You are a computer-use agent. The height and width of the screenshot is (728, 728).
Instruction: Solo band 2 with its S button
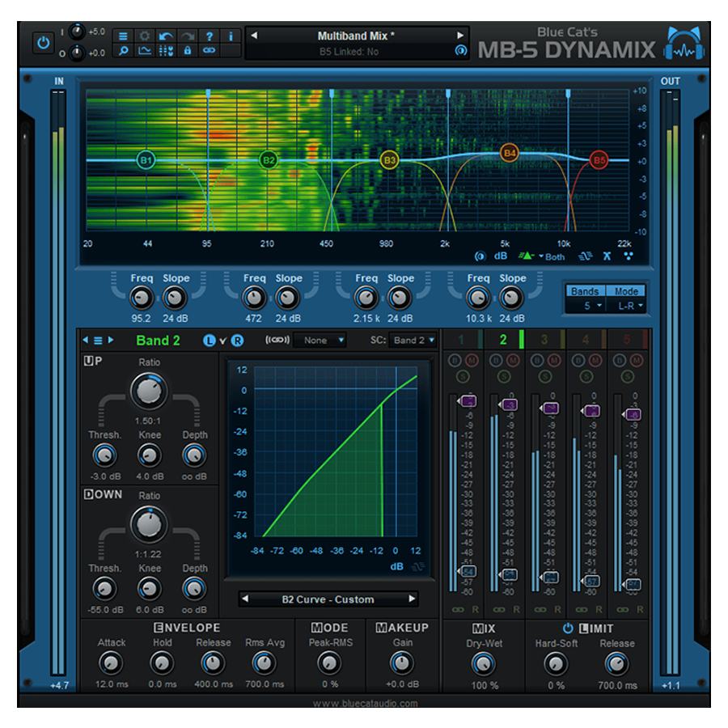(504, 375)
